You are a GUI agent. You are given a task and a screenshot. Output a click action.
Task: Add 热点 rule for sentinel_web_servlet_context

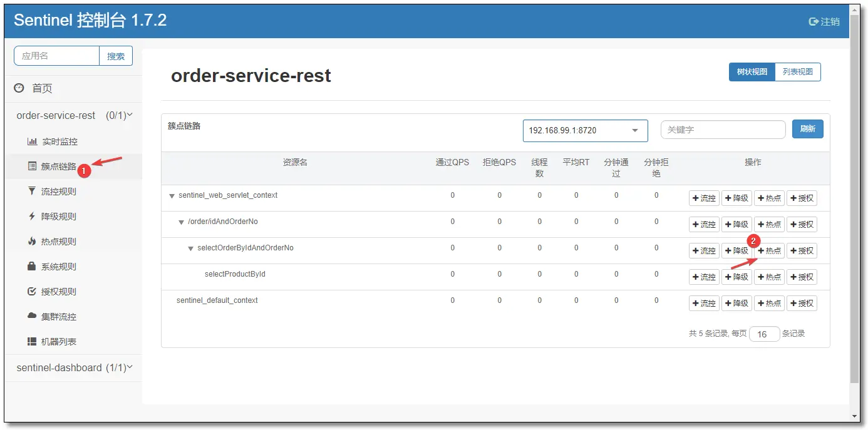click(x=769, y=198)
